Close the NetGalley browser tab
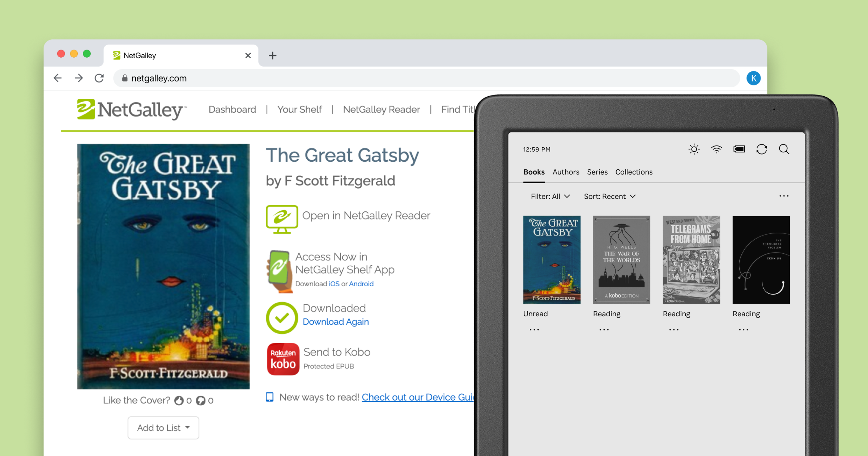This screenshot has height=456, width=868. tap(248, 55)
